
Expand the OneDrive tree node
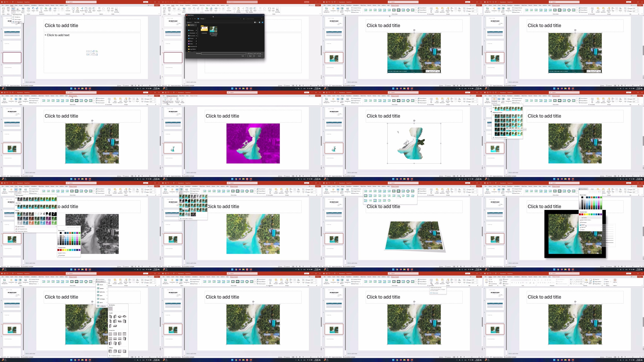pos(187,25)
